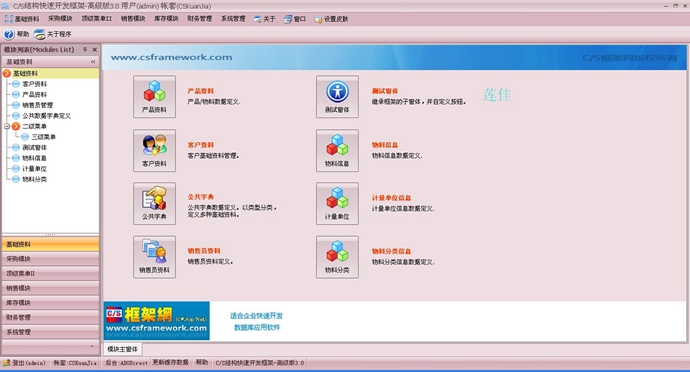
Task: Open the 计量单位 cubes icon button
Action: (337, 204)
